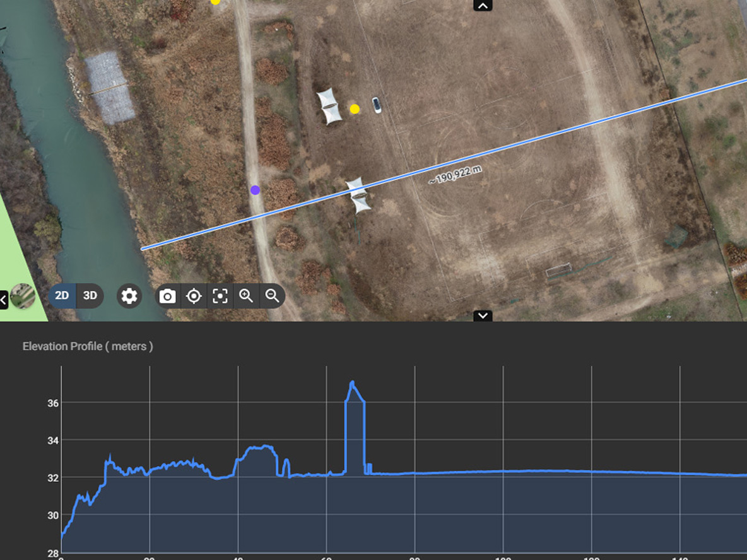Click the locate/crosshair target icon
747x560 pixels.
(194, 296)
